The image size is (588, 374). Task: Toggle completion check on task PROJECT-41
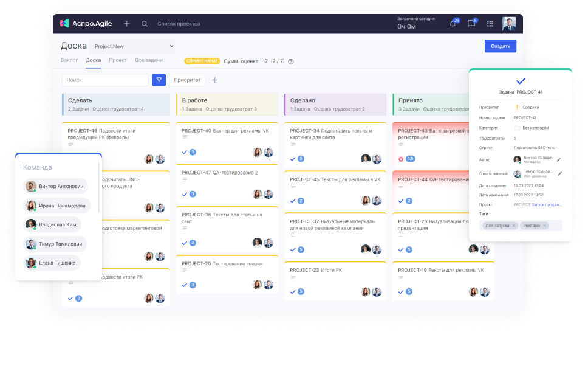pyautogui.click(x=521, y=80)
